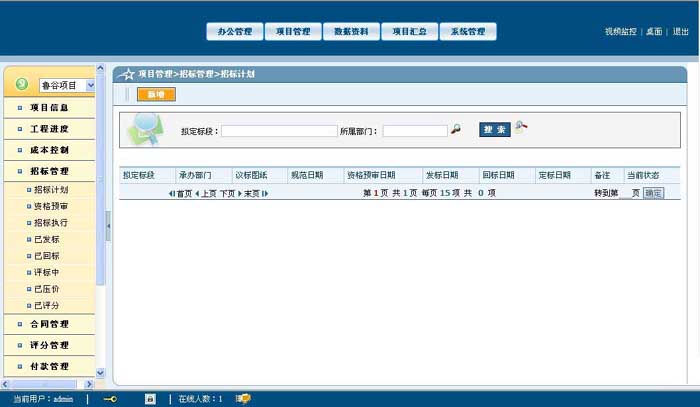Expand the 成本控制 sidebar section
Viewport: 700px width, 407px height.
tap(49, 150)
